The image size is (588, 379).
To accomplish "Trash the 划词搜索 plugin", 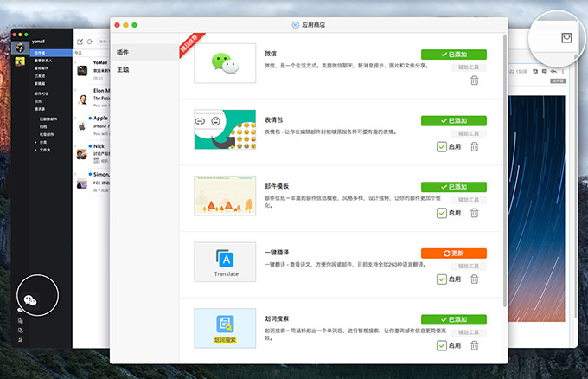I will pyautogui.click(x=475, y=345).
